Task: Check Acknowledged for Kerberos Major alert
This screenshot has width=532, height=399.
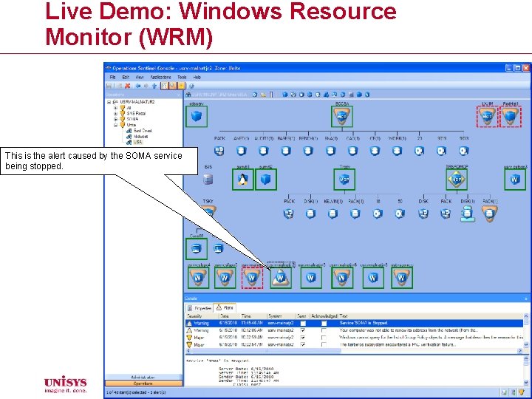Action: pos(324,344)
